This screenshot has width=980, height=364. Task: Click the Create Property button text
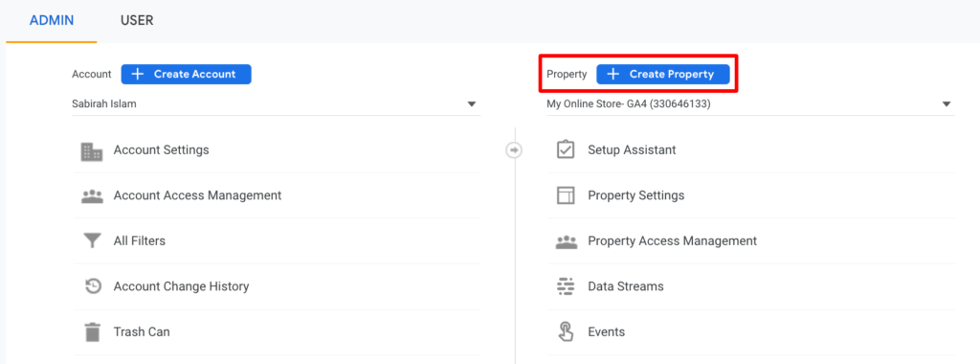(671, 74)
